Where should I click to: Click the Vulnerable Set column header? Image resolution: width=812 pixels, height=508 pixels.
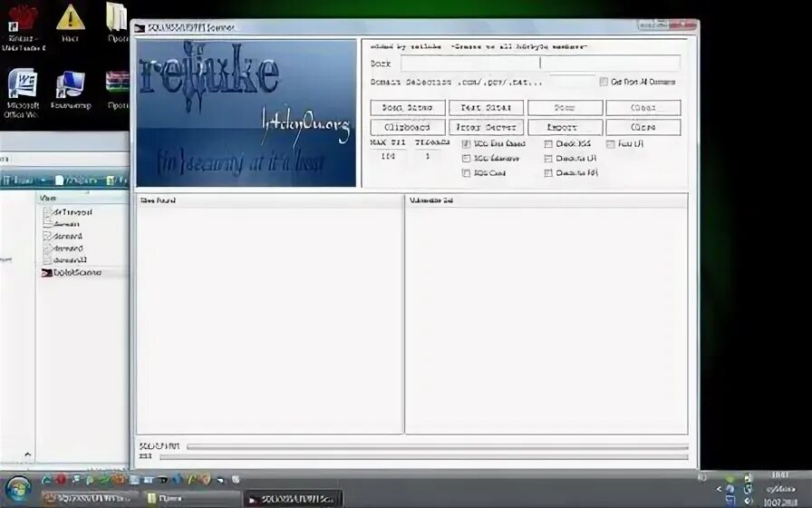pos(546,200)
